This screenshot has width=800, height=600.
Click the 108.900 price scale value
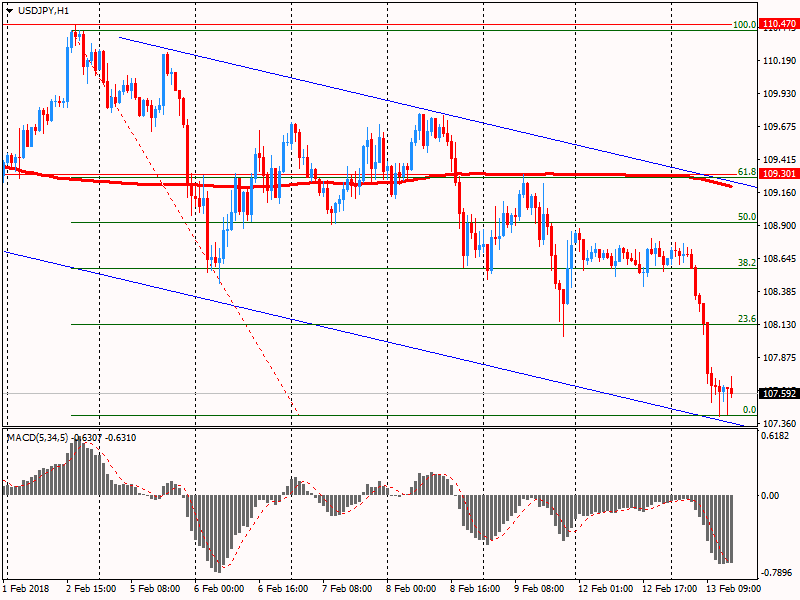coord(779,226)
